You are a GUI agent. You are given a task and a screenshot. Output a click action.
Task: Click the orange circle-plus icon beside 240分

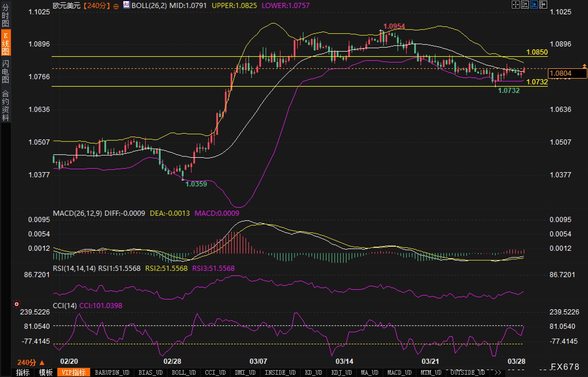[116, 7]
